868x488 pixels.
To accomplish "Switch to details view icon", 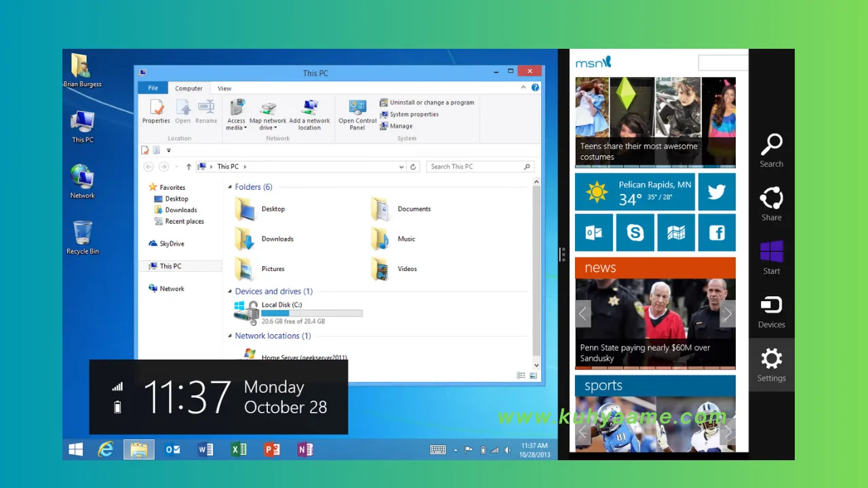I will 521,375.
